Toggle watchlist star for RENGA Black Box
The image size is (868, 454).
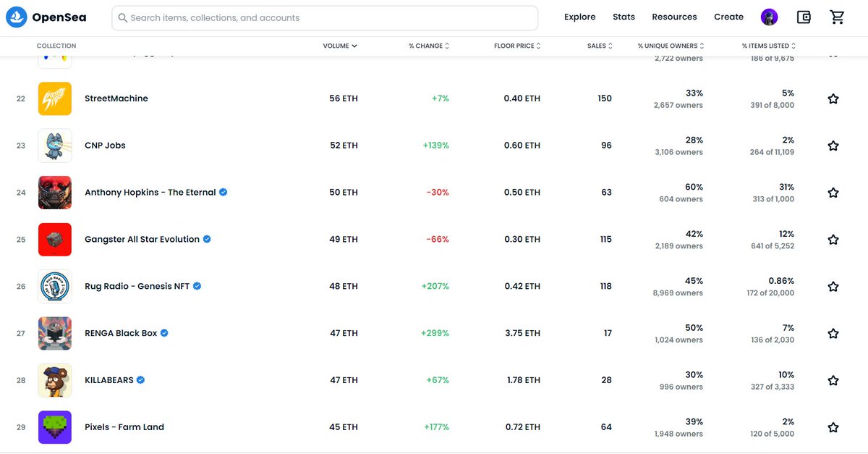pos(833,334)
